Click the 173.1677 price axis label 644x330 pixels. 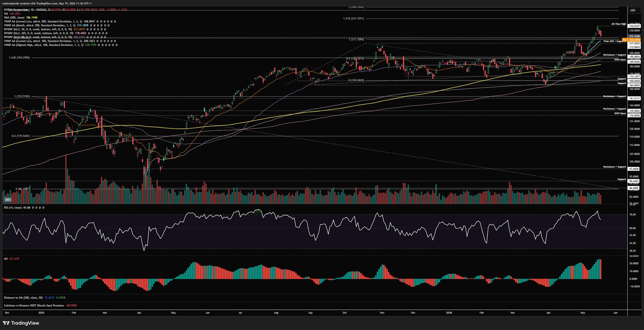pyautogui.click(x=635, y=77)
